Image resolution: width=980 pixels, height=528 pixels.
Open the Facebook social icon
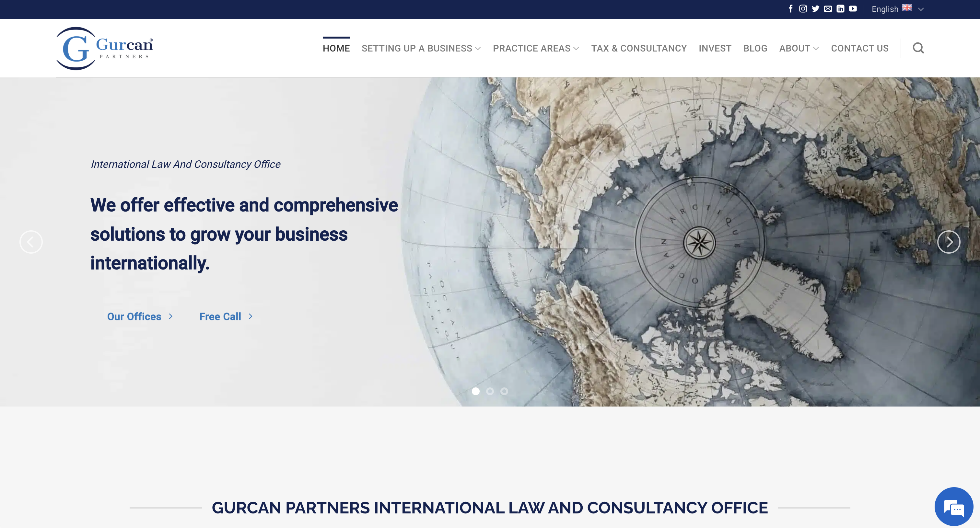tap(790, 9)
